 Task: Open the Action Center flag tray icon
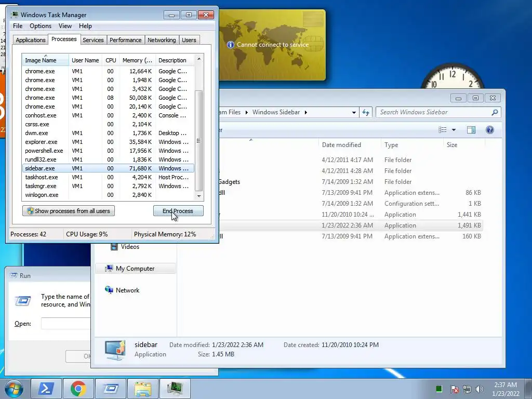454,389
